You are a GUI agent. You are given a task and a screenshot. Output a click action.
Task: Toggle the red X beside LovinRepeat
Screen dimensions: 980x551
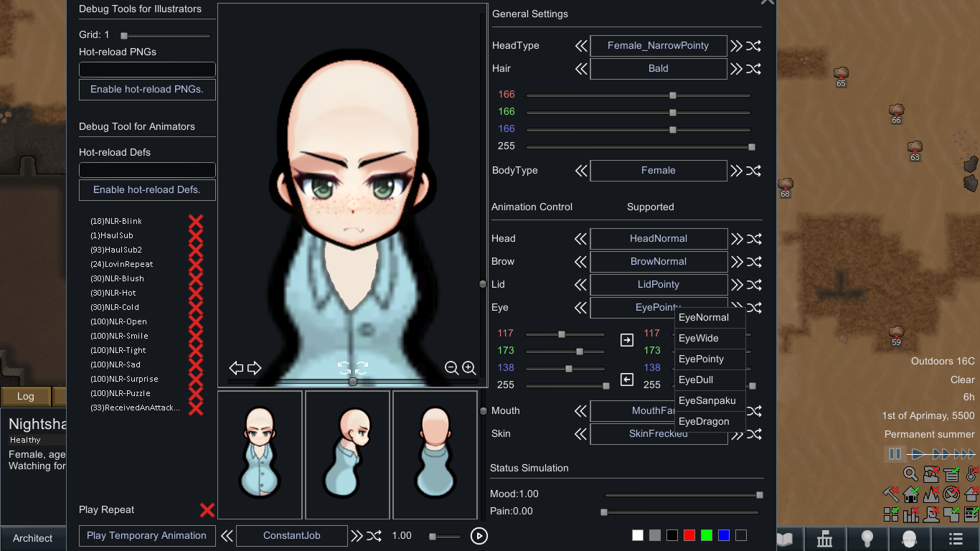pyautogui.click(x=196, y=264)
